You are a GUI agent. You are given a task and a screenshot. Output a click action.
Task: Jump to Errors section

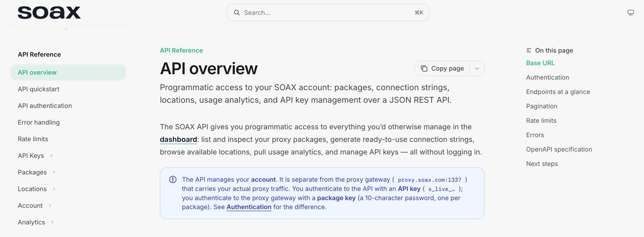pos(535,135)
